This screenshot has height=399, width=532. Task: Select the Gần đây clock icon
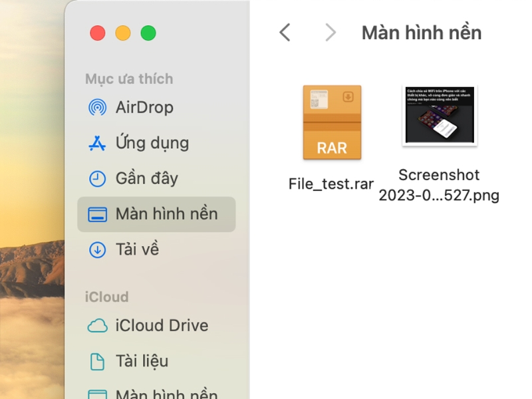point(97,178)
